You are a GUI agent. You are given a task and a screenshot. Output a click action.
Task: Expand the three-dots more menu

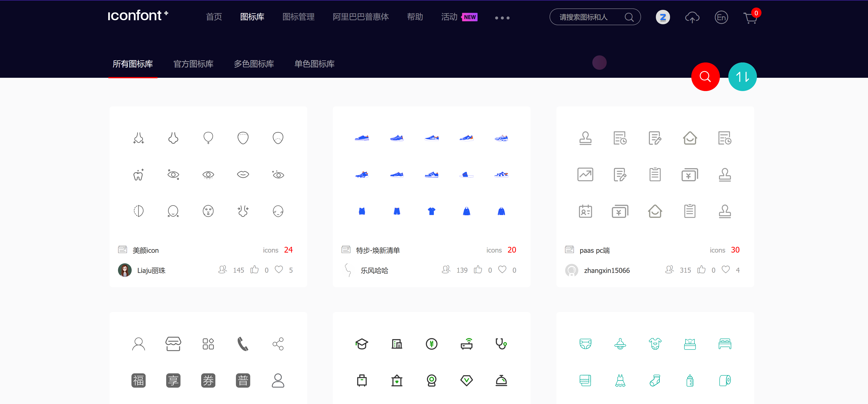coord(502,18)
